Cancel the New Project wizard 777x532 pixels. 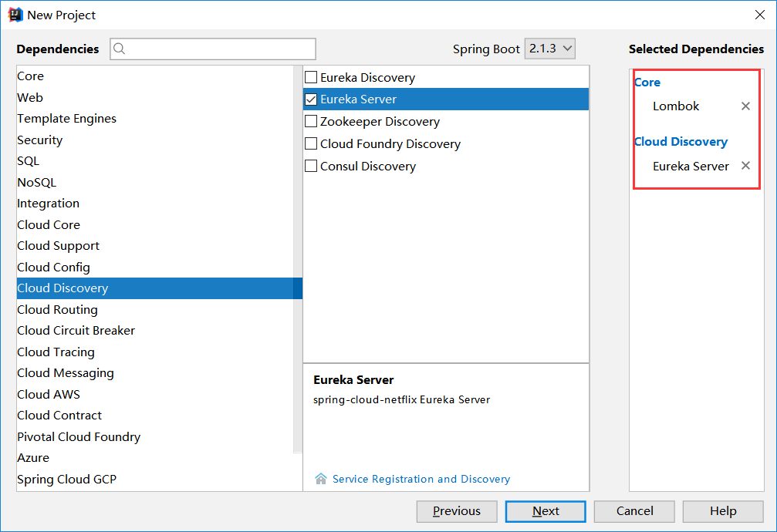[x=634, y=511]
